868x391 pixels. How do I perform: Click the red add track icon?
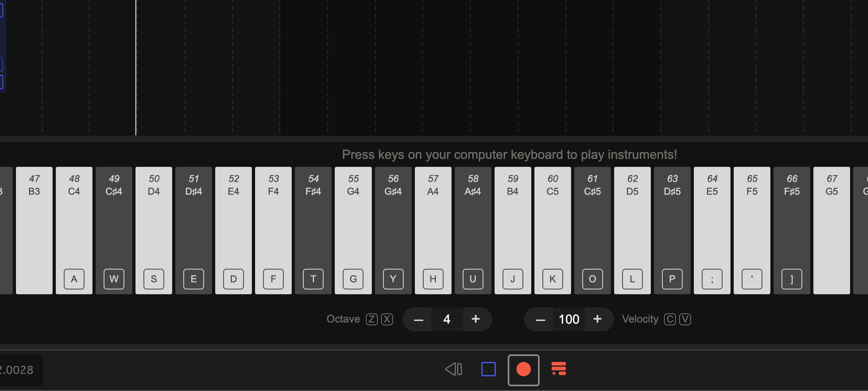[x=558, y=369]
